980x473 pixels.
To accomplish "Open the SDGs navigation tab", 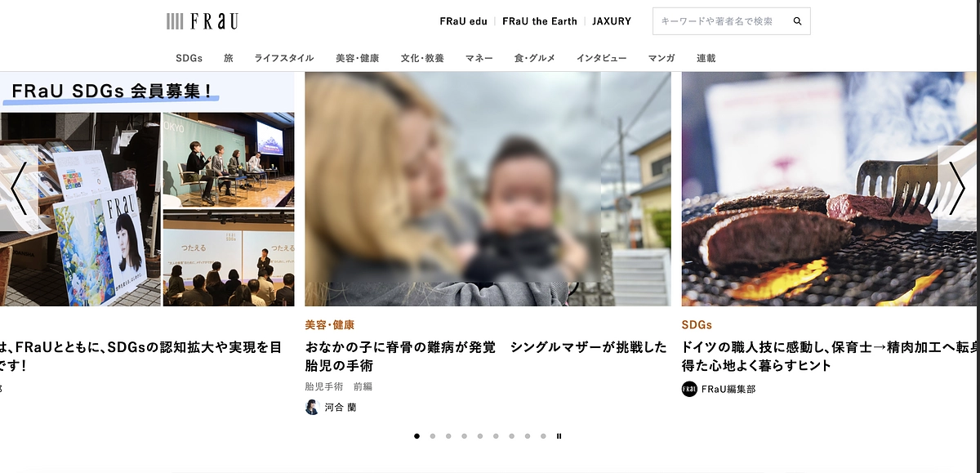I will click(189, 58).
